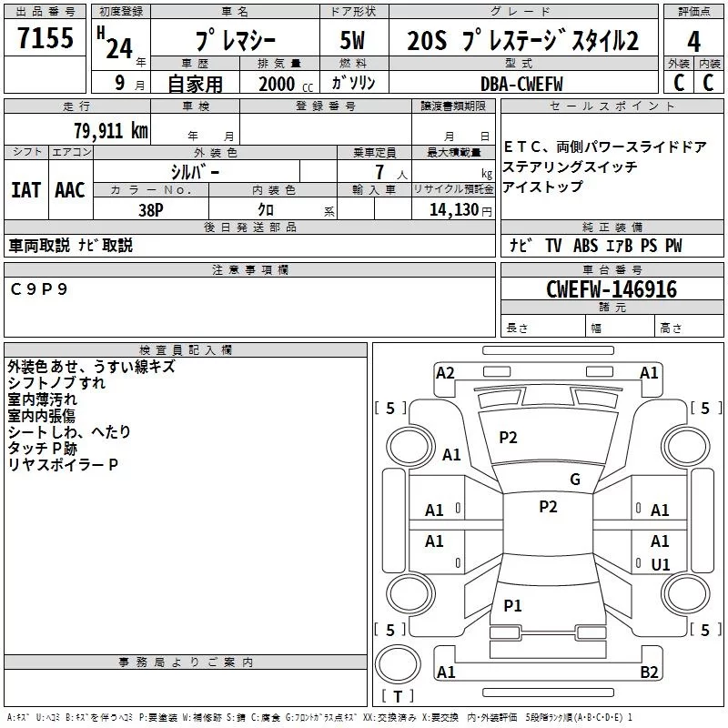Select the seating capacity 7 人
This screenshot has width=728, height=728.
point(391,173)
